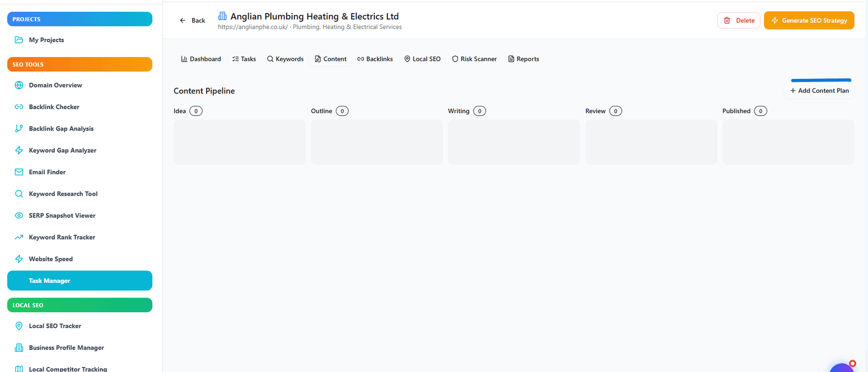
Task: Open the Backlinks tab
Action: (x=375, y=59)
